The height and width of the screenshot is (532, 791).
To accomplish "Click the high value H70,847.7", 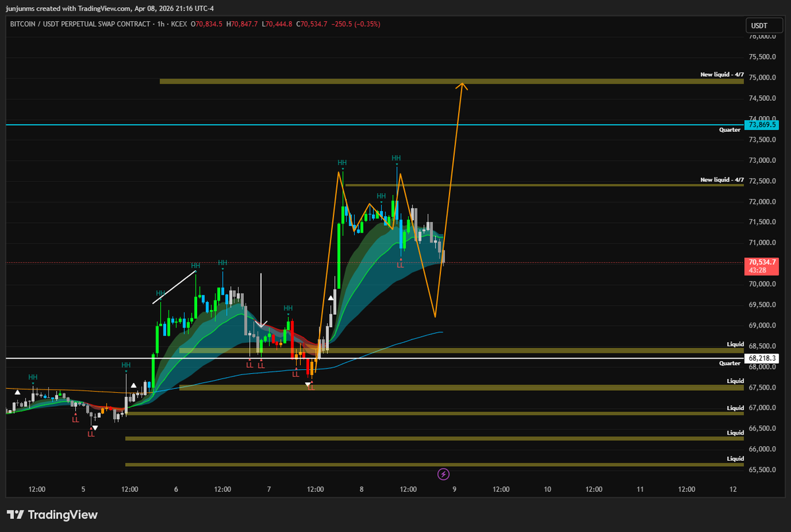I will (242, 24).
